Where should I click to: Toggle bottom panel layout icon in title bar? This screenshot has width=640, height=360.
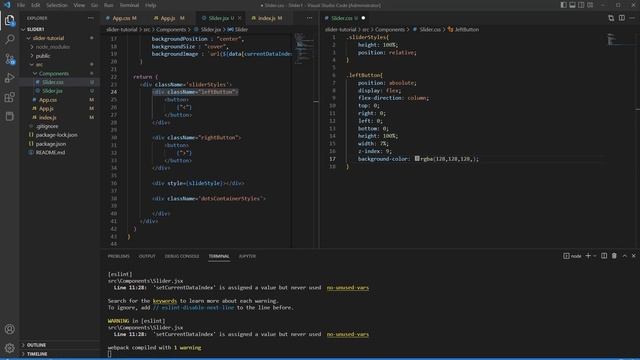[572, 5]
